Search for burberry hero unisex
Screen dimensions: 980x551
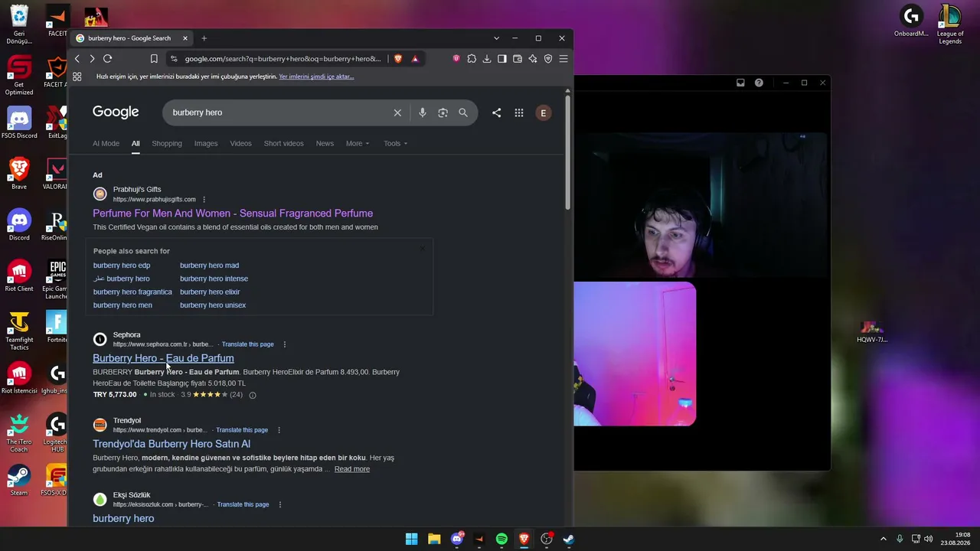[213, 305]
